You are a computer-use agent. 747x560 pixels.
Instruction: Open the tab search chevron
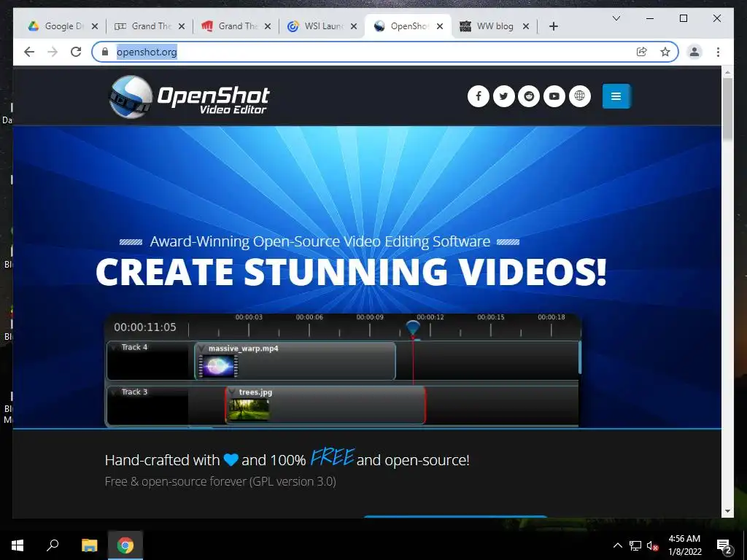tap(616, 18)
